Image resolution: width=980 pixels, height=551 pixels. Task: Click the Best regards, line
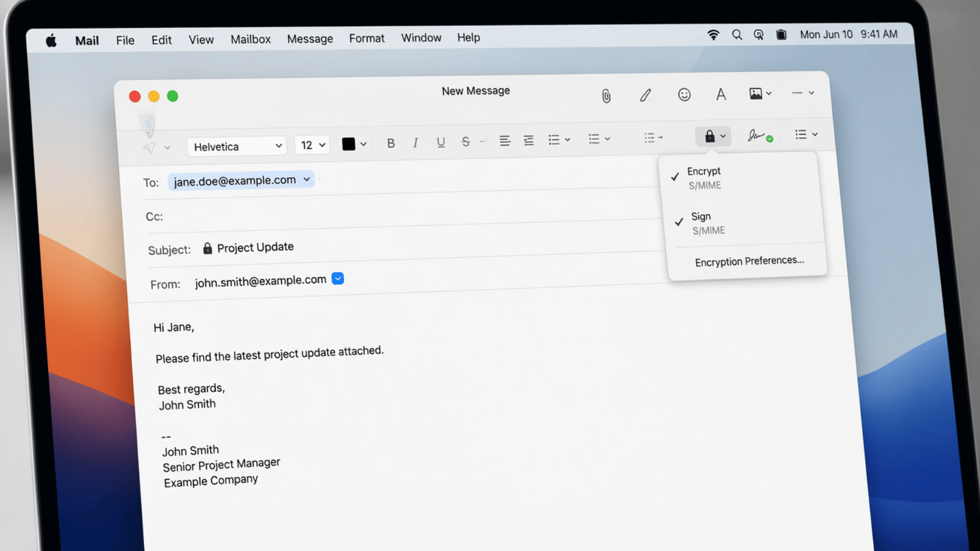(191, 389)
